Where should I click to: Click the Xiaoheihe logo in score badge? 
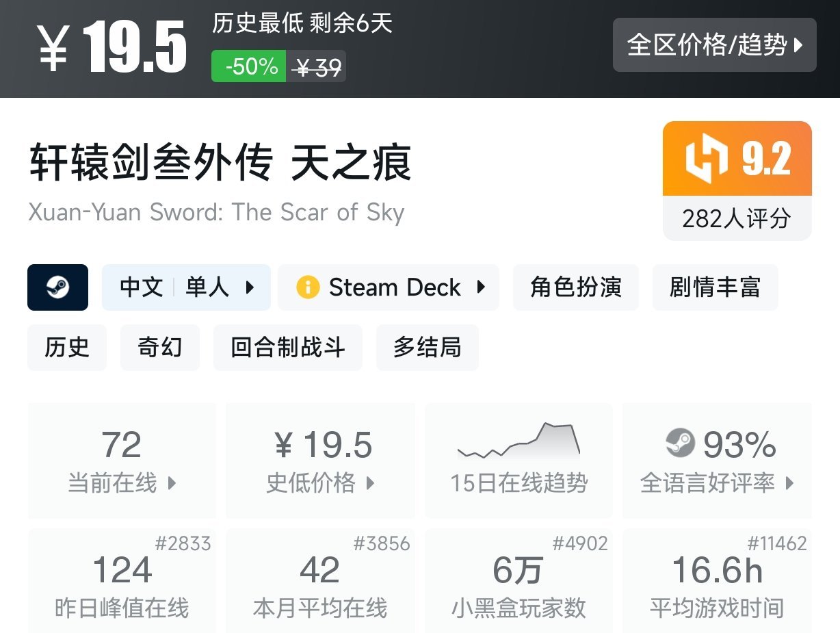(x=707, y=159)
